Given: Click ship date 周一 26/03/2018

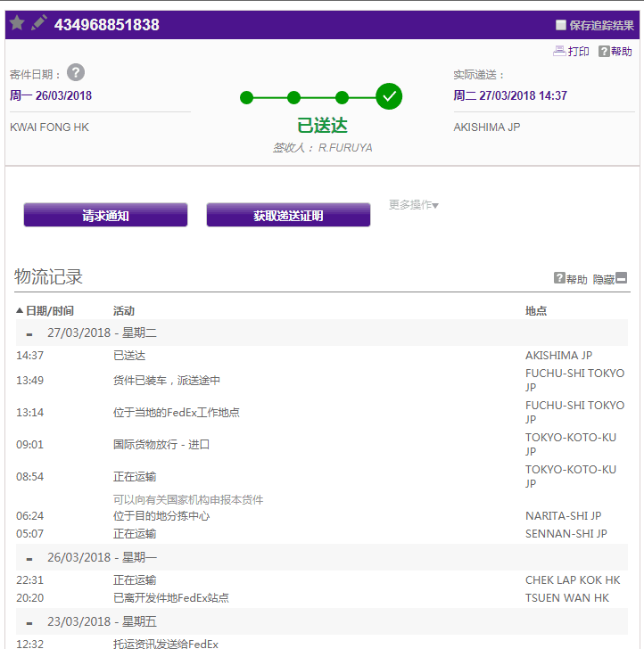Looking at the screenshot, I should click(51, 95).
